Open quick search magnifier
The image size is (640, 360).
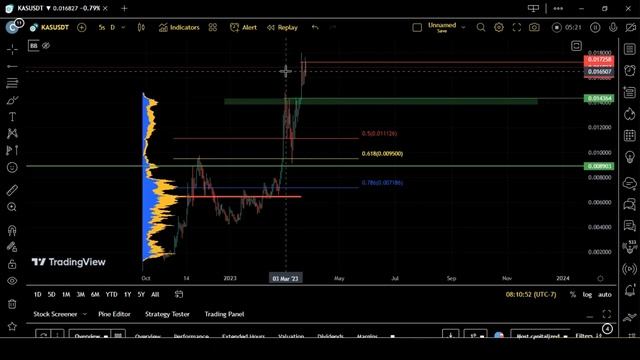[x=481, y=27]
